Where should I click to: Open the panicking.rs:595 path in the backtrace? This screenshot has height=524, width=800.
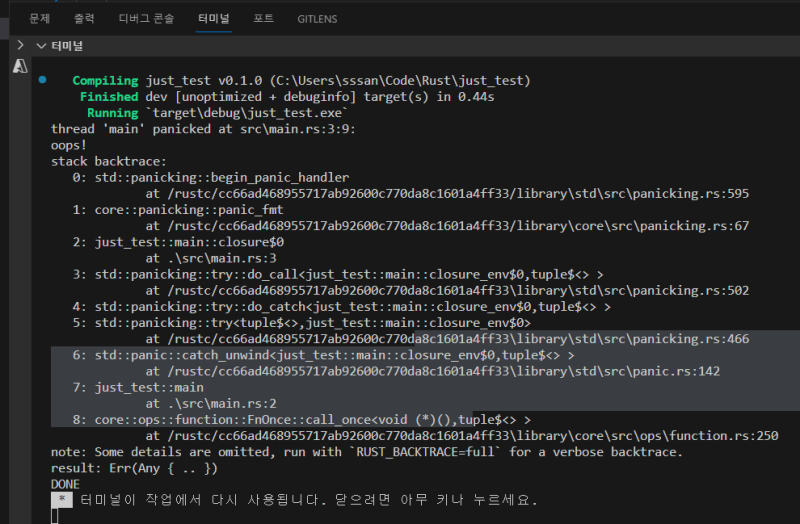447,194
